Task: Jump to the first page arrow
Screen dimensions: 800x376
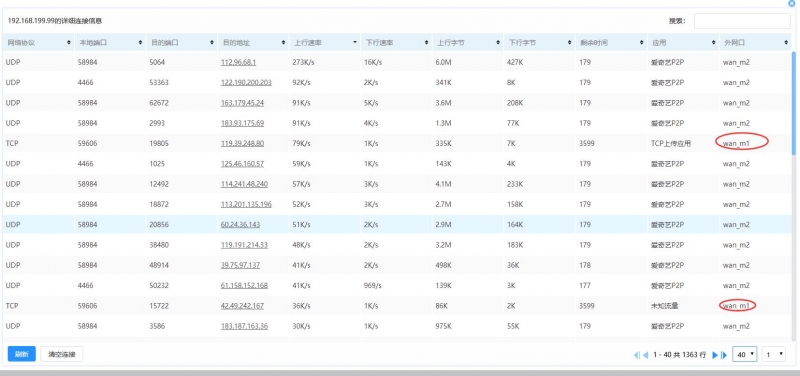Action: (x=636, y=355)
